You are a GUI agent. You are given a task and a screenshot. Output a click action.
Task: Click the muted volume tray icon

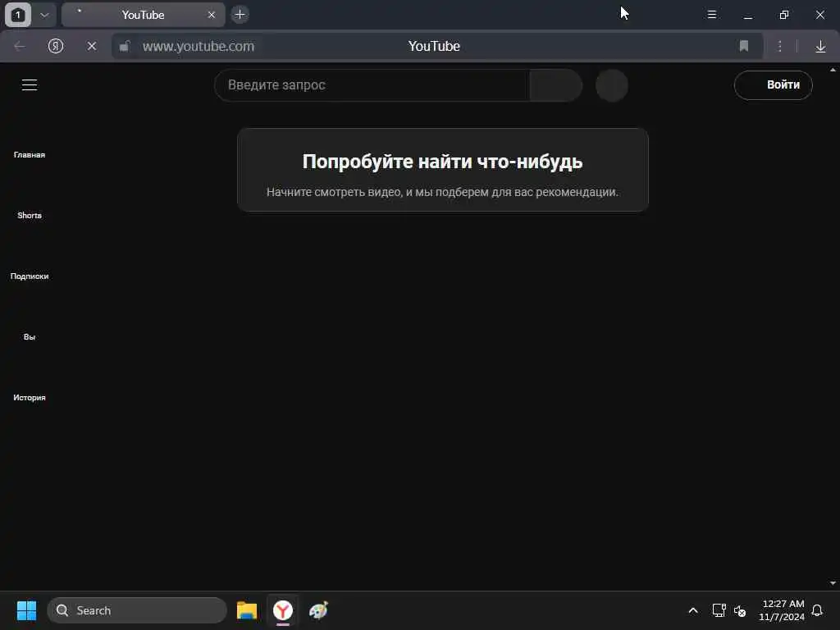740,610
